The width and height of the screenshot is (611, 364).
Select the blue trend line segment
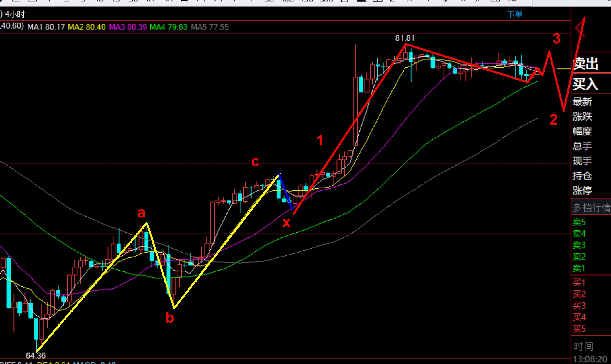[285, 191]
